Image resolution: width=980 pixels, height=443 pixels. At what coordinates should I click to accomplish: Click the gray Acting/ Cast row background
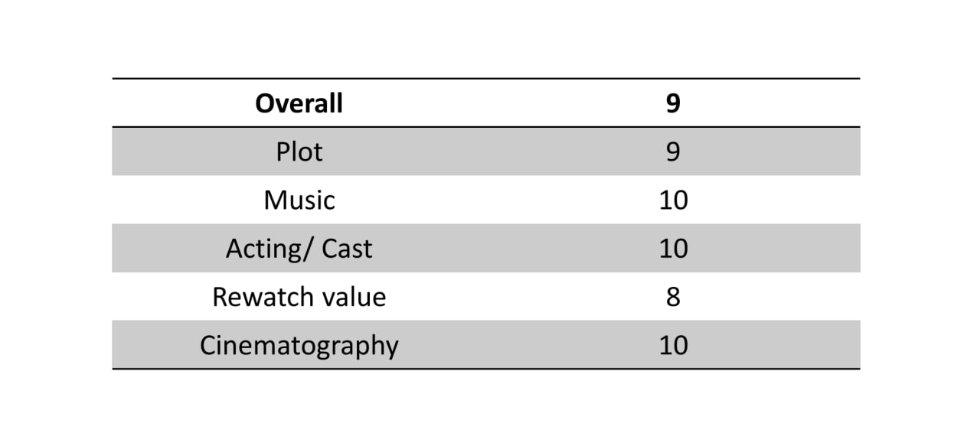coord(490,249)
